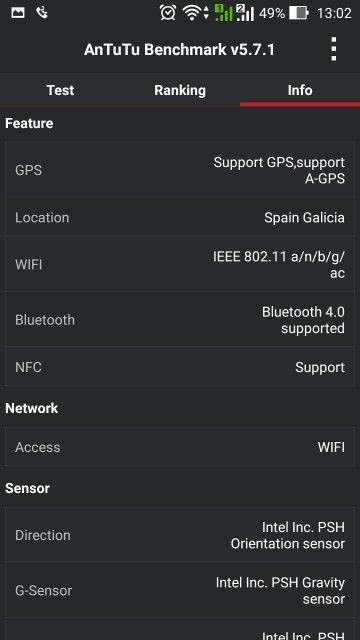Select the Info tab
Screen dimensions: 360x640
click(300, 90)
